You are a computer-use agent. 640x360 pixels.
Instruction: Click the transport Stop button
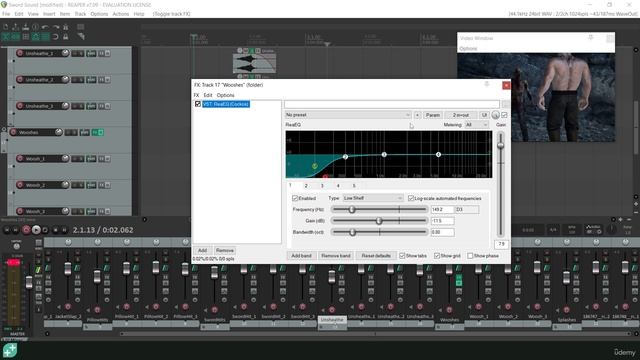pyautogui.click(x=56, y=230)
